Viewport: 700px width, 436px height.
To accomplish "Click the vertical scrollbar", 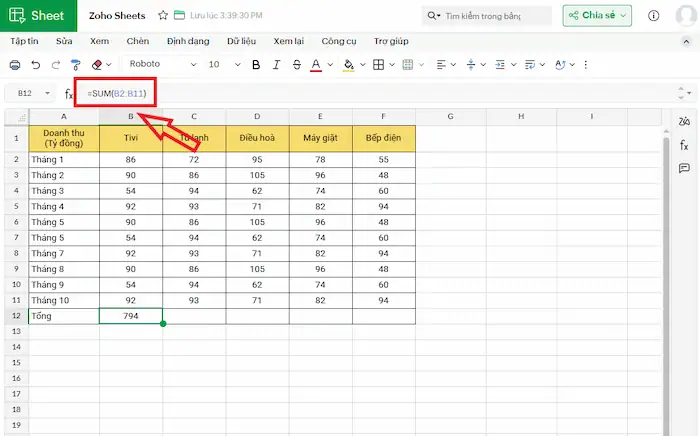I will [x=666, y=286].
